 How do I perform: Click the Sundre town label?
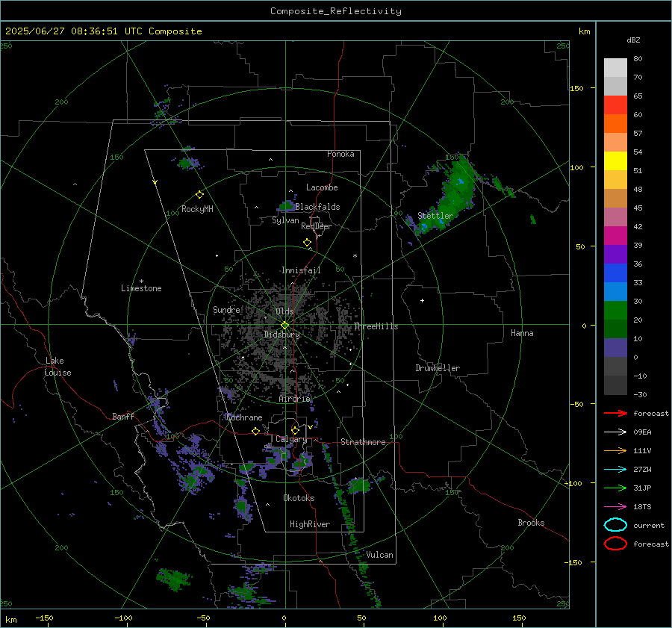[x=226, y=309]
